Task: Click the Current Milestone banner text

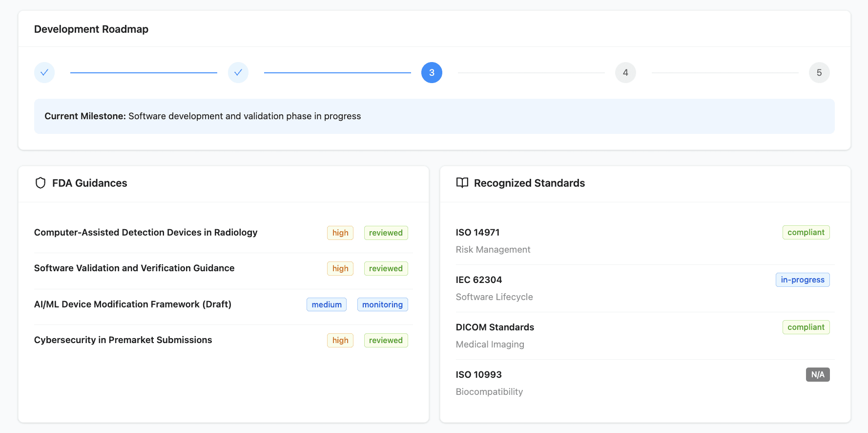Action: [203, 116]
